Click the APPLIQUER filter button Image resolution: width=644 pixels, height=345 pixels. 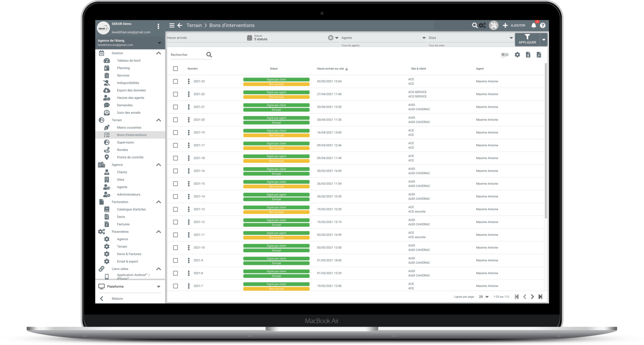(x=527, y=39)
